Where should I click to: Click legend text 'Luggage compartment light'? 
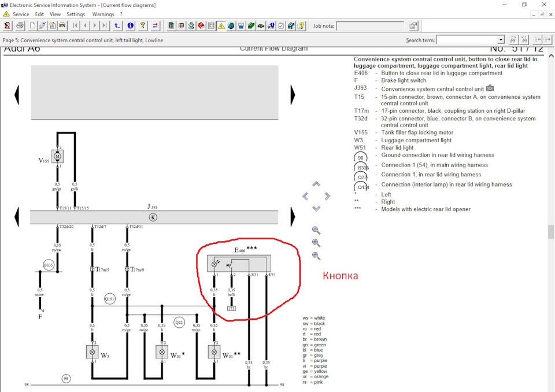[416, 140]
